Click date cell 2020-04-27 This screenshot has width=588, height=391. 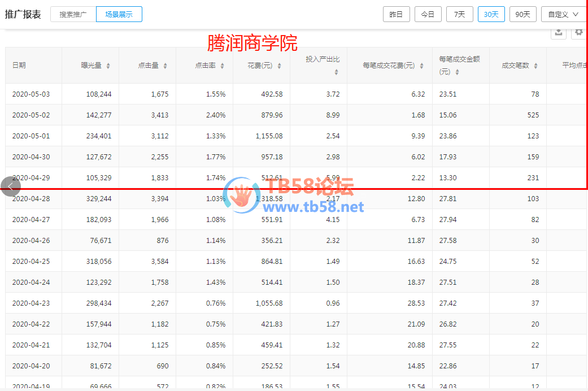tap(31, 220)
